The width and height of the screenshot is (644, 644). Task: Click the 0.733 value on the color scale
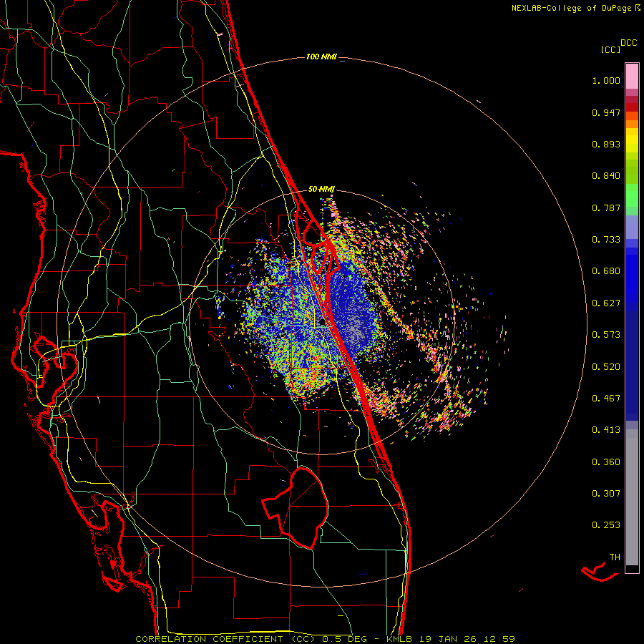606,240
